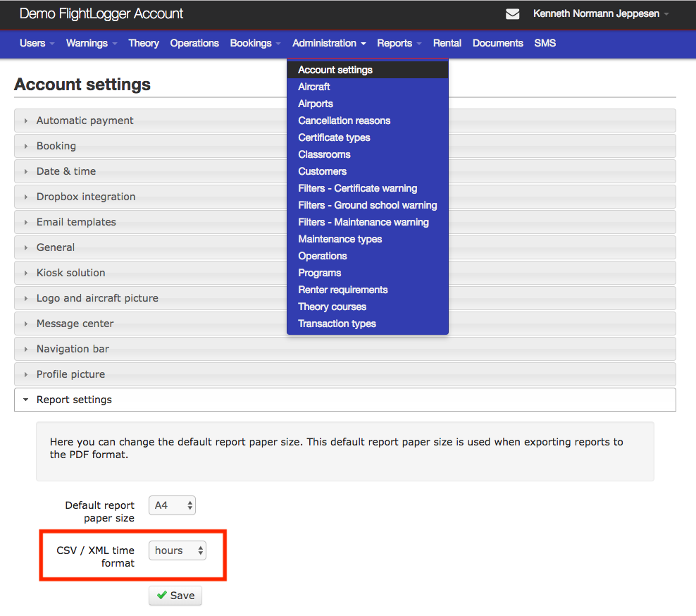
Task: Open Theory courses menu entry
Action: pos(368,307)
